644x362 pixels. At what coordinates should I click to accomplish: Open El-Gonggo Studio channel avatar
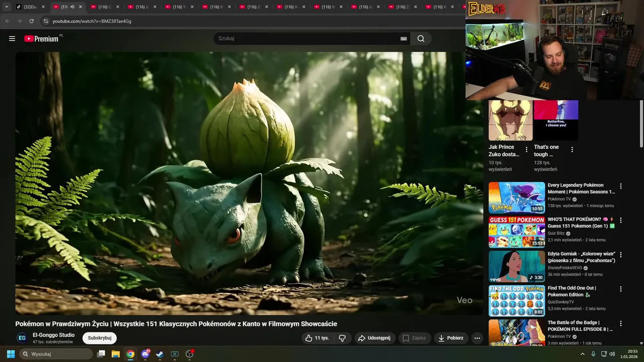(22, 338)
